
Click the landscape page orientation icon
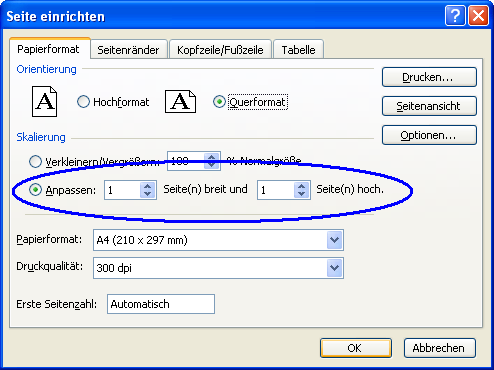[180, 101]
